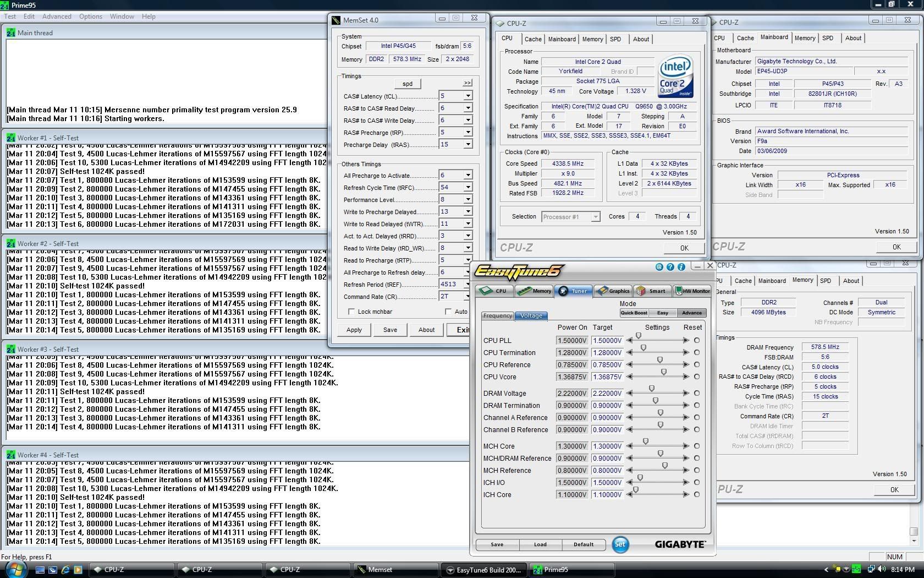The image size is (924, 578).
Task: Click the spd button in MemSet
Action: point(408,84)
